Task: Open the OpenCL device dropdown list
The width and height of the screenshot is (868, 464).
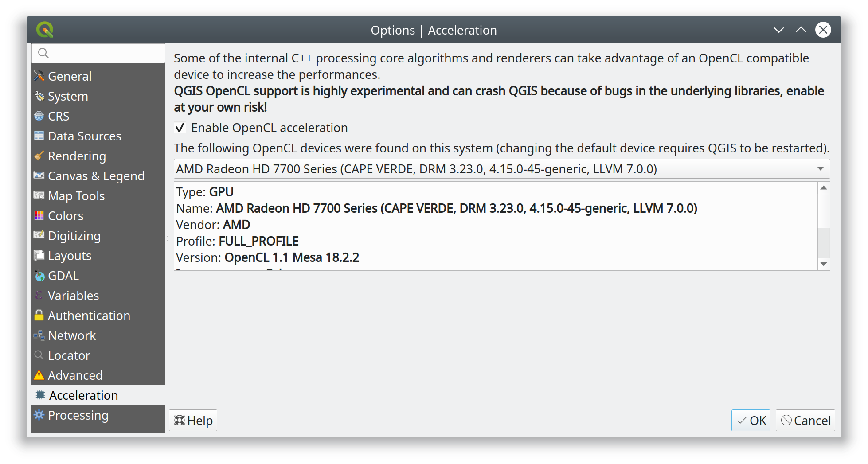Action: (x=501, y=169)
